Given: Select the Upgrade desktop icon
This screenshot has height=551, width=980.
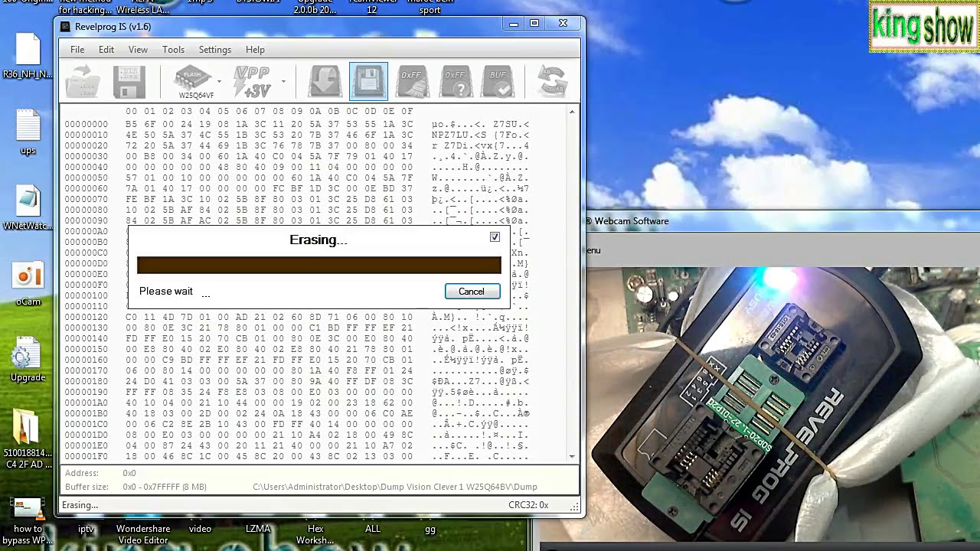Looking at the screenshot, I should pos(28,359).
